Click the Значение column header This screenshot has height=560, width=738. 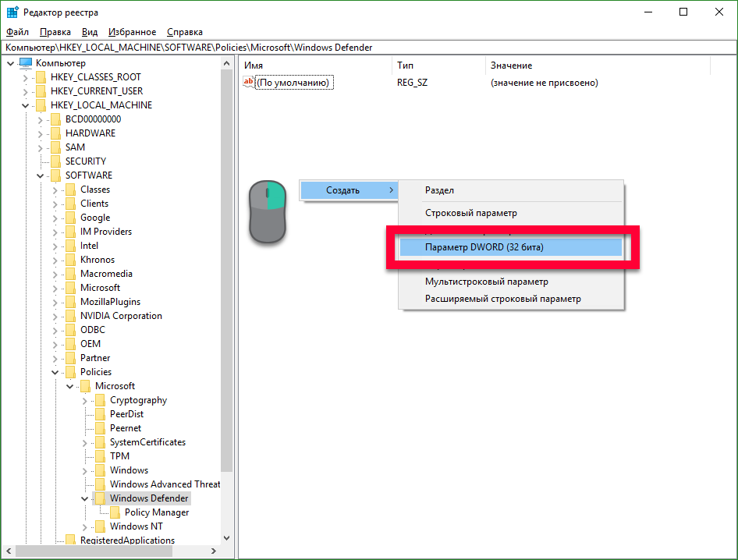(x=511, y=66)
